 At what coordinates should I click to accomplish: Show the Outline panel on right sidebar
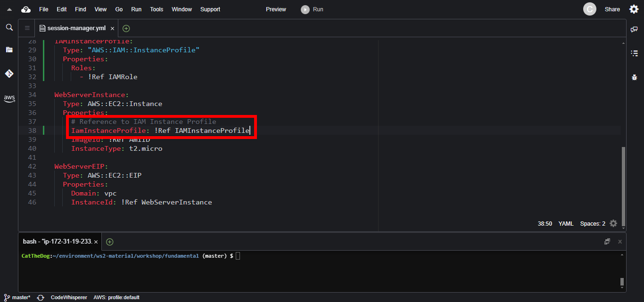tap(634, 53)
